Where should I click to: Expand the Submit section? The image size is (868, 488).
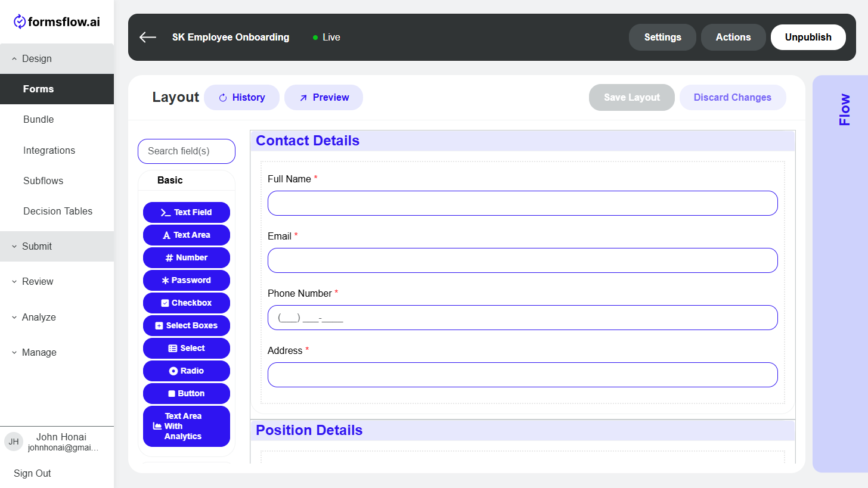(57, 246)
